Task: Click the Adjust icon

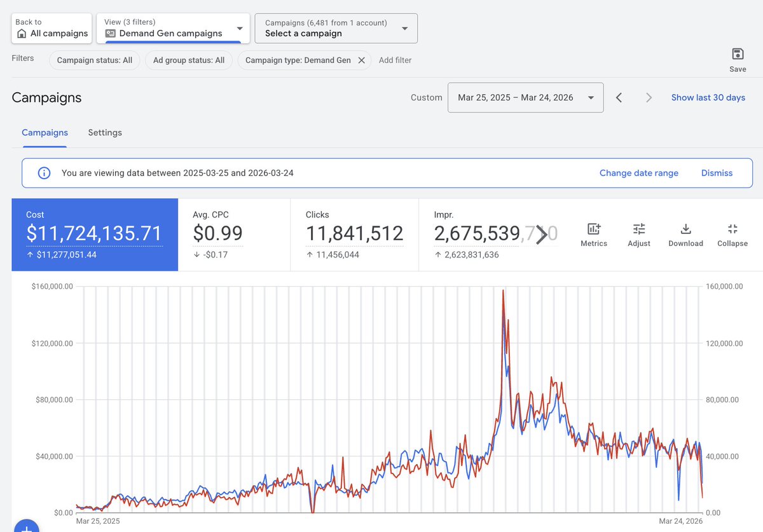Action: tap(639, 229)
